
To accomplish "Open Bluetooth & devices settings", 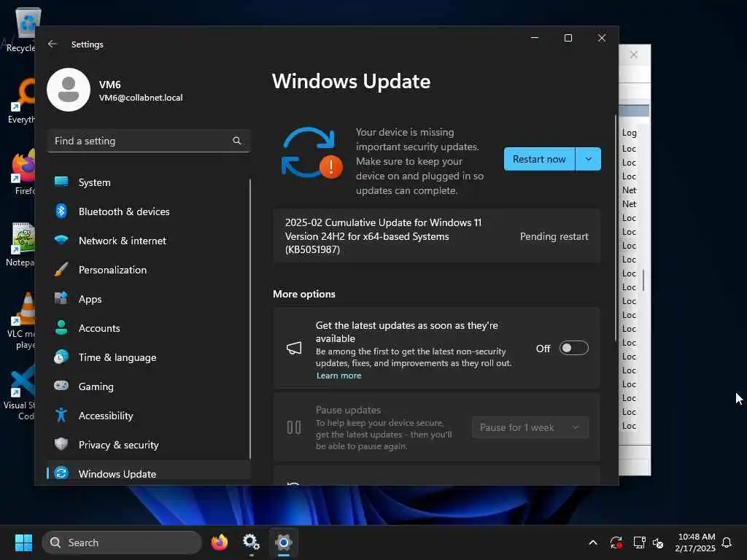I will (x=149, y=211).
